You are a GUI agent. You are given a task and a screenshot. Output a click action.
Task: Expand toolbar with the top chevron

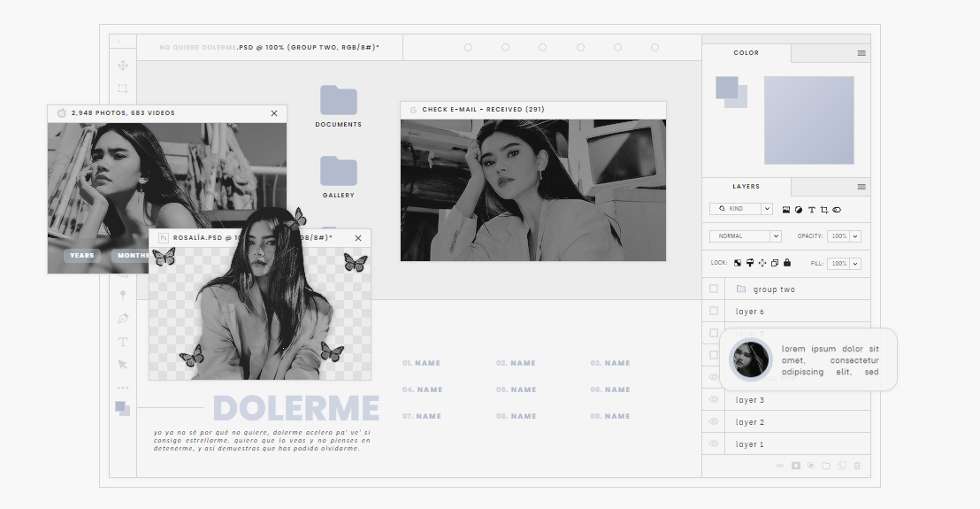click(x=118, y=42)
